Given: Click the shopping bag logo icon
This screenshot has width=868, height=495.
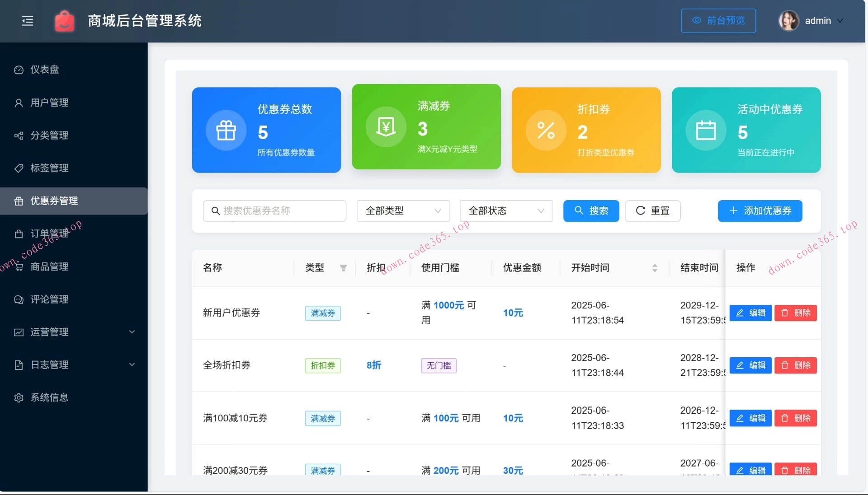Looking at the screenshot, I should 64,21.
